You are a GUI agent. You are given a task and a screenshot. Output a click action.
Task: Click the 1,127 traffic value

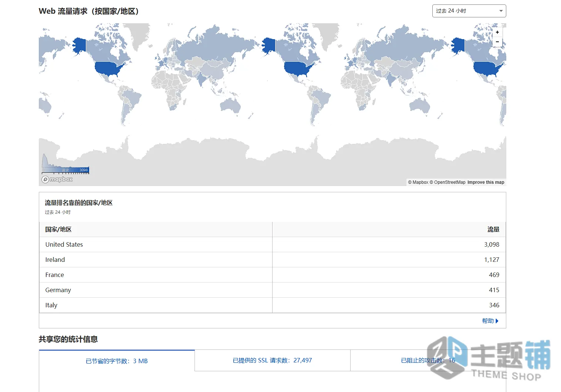pyautogui.click(x=491, y=260)
